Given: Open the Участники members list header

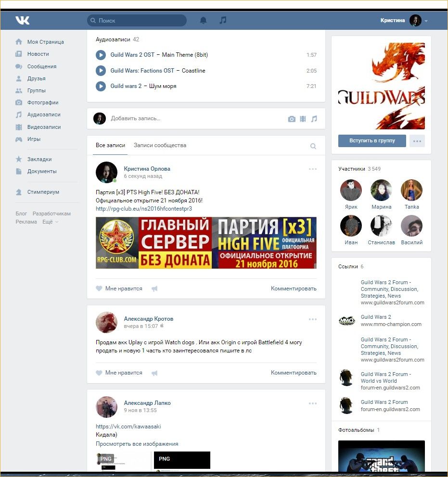Looking at the screenshot, I should coord(359,169).
